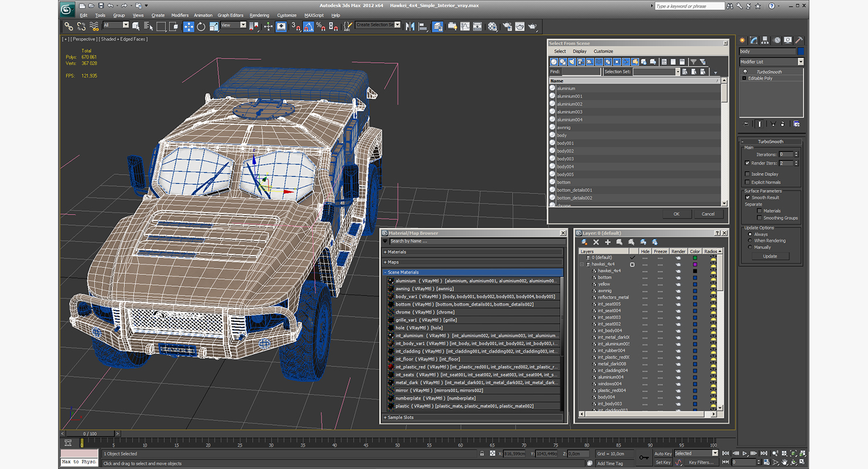Delete layer with the X icon

(596, 242)
